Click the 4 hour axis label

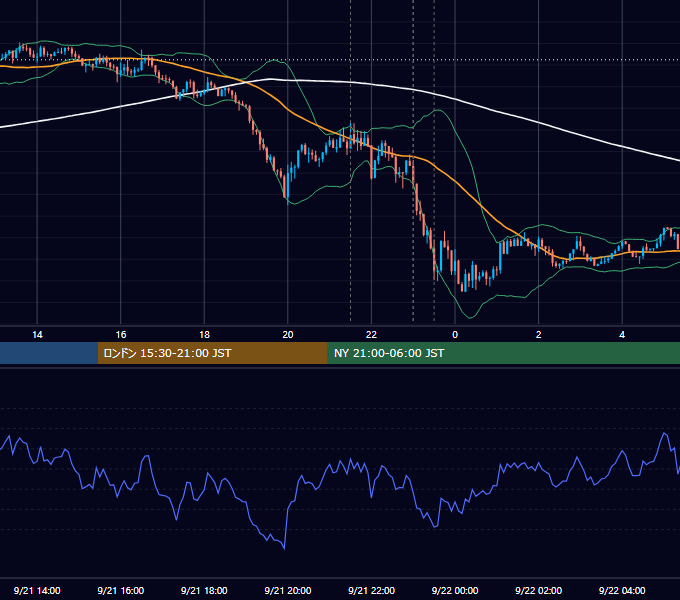pyautogui.click(x=622, y=335)
